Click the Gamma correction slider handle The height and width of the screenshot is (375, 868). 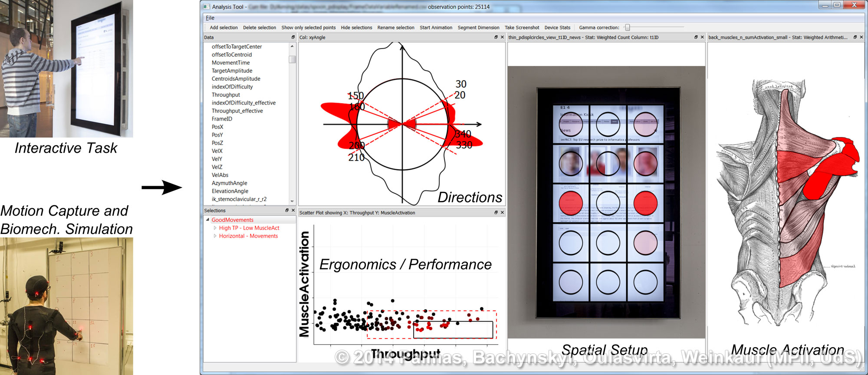[627, 27]
